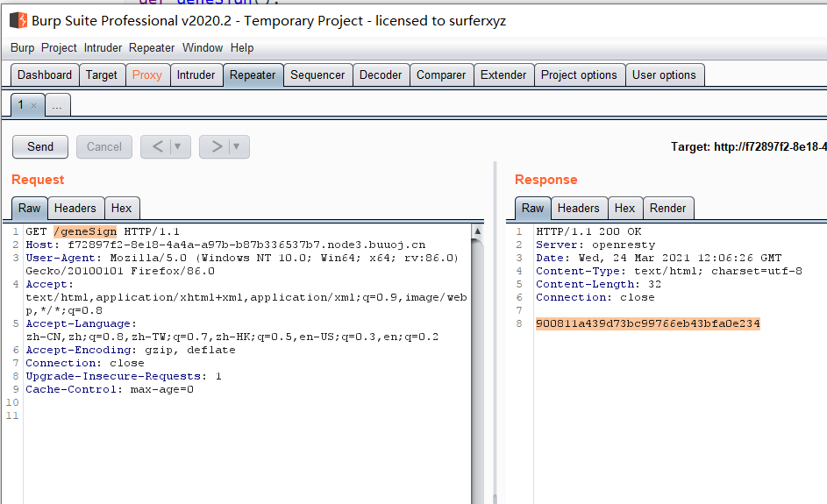Screen dimensions: 827x504
Task: Open the back-history dropdown arrow
Action: 178,146
